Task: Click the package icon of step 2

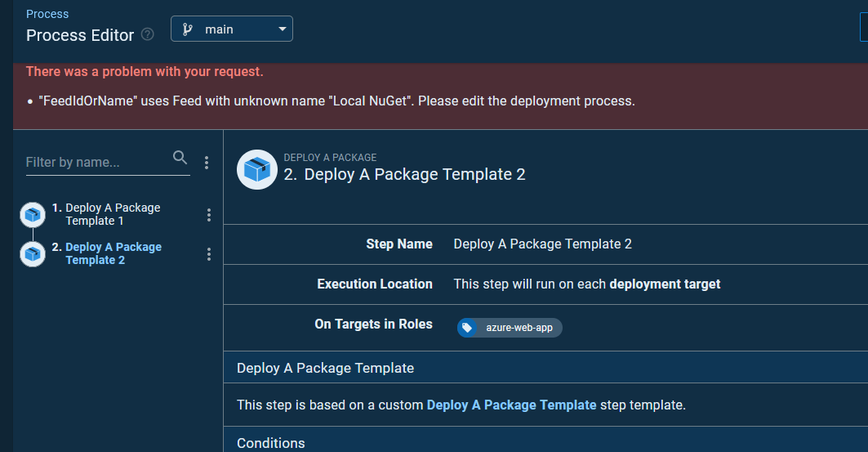Action: (33, 254)
